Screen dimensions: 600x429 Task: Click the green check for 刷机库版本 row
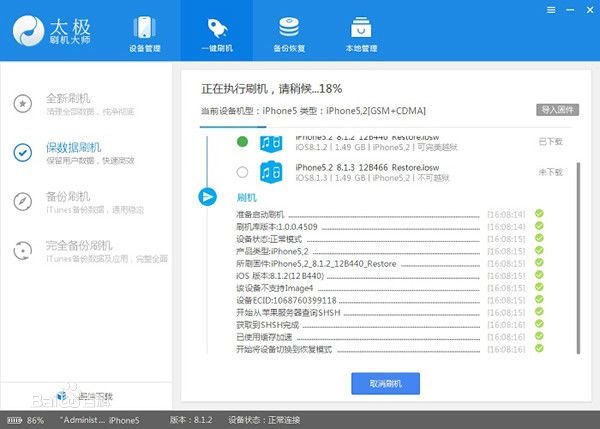[x=539, y=226]
